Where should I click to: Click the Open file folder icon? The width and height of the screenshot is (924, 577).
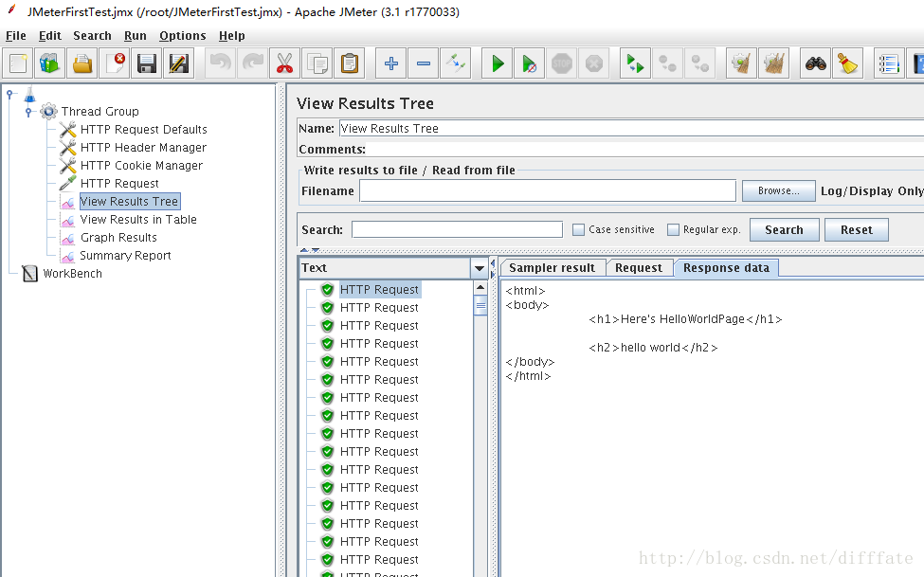pos(82,63)
